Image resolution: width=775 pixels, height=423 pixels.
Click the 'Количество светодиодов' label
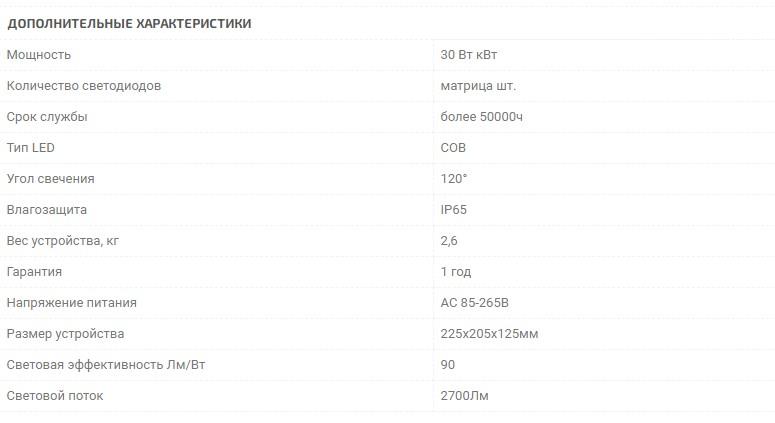(84, 86)
